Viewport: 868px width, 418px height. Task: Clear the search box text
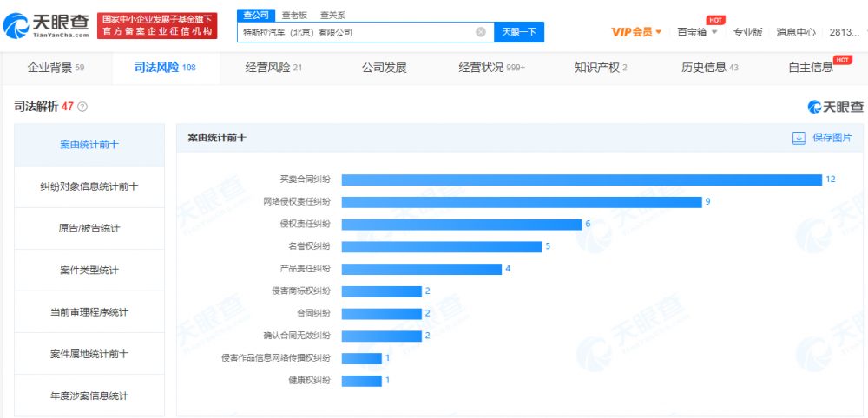(481, 32)
